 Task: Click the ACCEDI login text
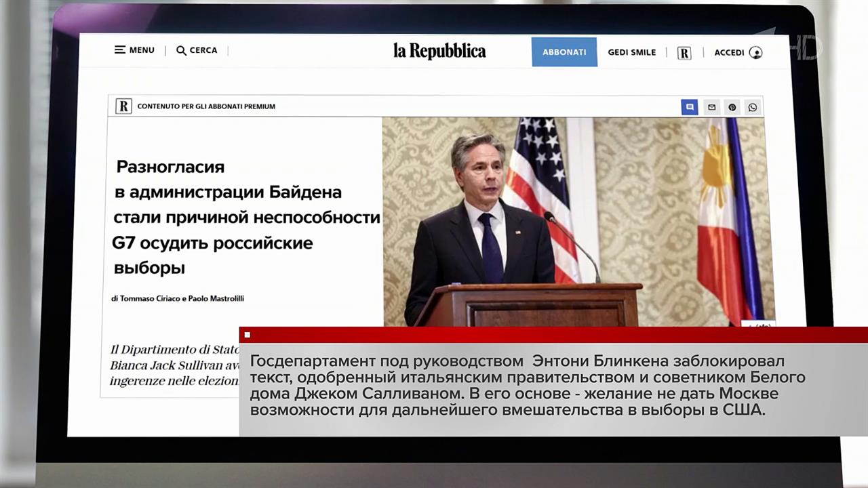(x=729, y=52)
